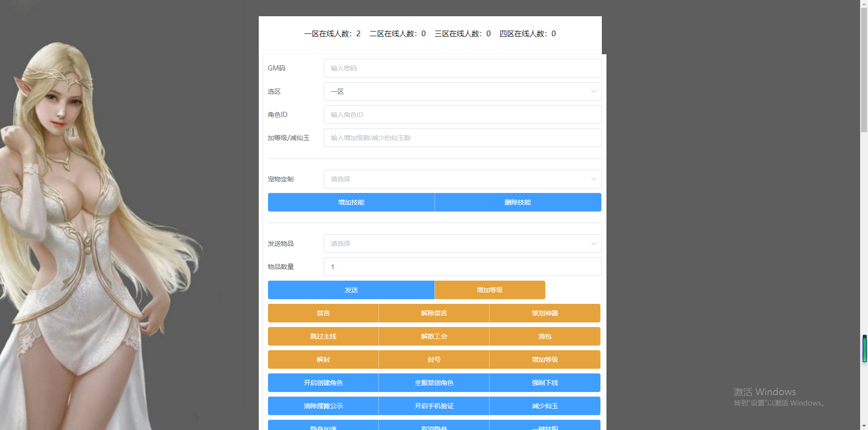Click the 解散工会 button

pos(434,336)
